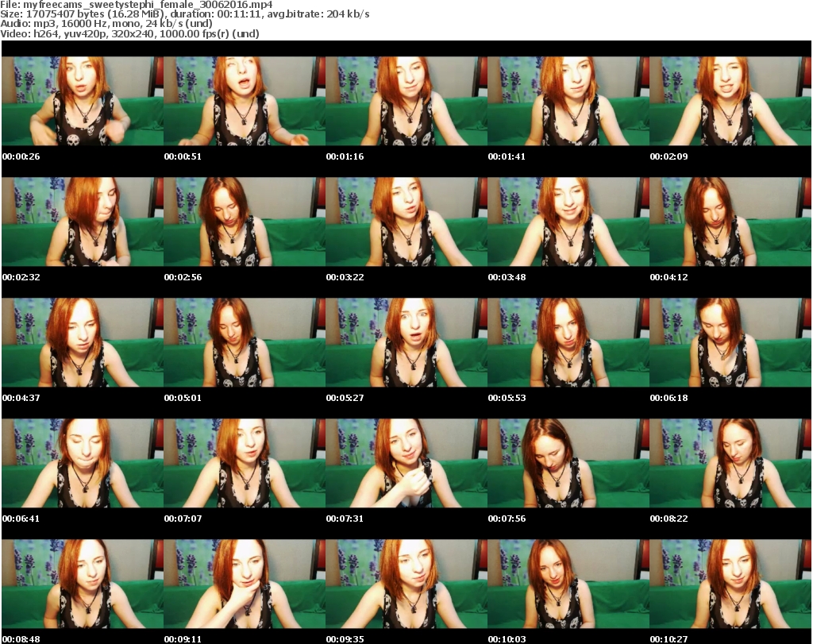The width and height of the screenshot is (813, 644).
Task: Select the thumbnail frame at 00:10:03
Action: (568, 584)
